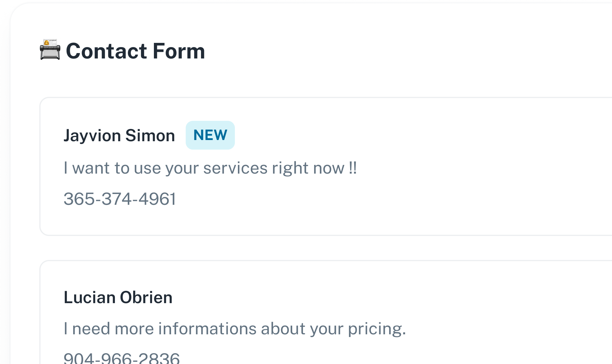Viewport: 612px width, 364px height.
Task: Click the NEW badge beside Jayvion Simon
Action: tap(210, 135)
